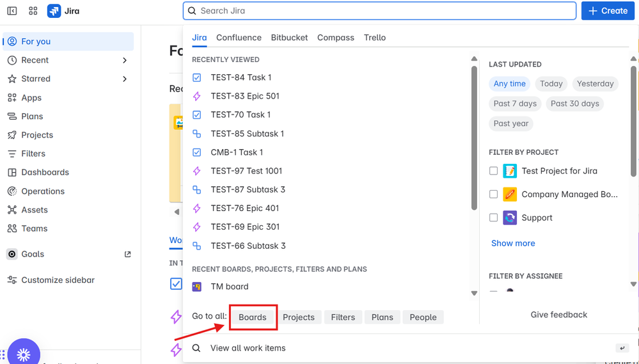The image size is (639, 364).
Task: Click the Customize sidebar sliders icon
Action: pyautogui.click(x=12, y=280)
